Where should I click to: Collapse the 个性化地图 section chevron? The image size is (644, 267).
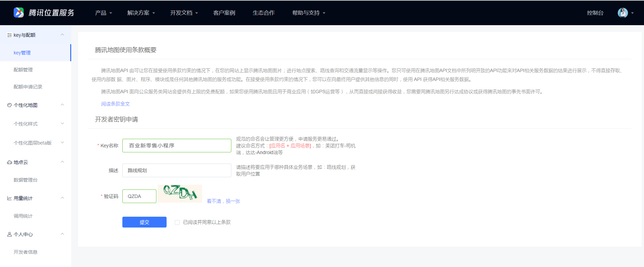(62, 105)
